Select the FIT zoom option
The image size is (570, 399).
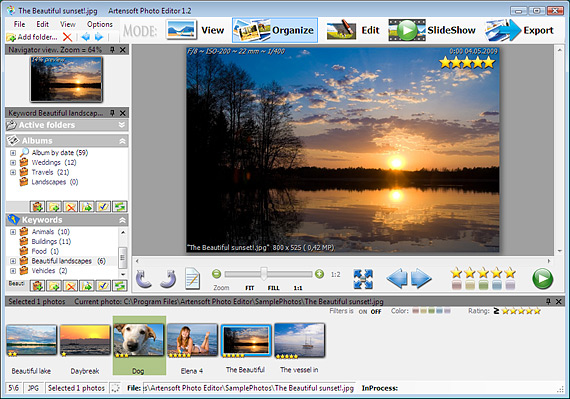249,288
